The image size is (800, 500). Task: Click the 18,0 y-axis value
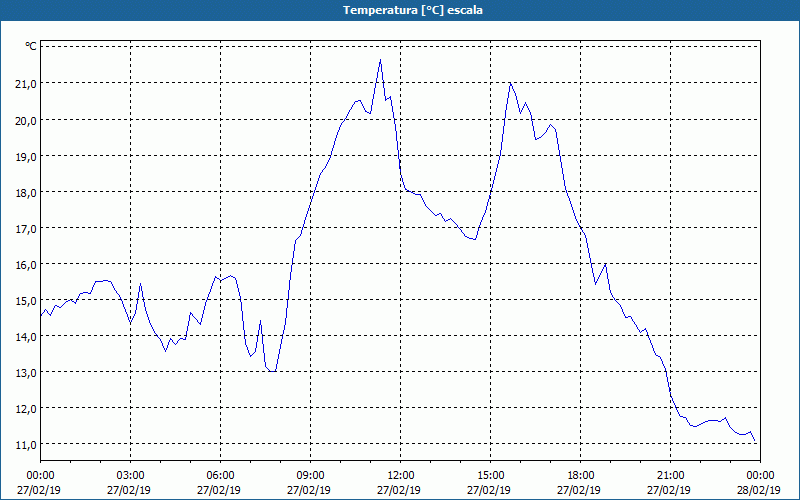click(26, 193)
